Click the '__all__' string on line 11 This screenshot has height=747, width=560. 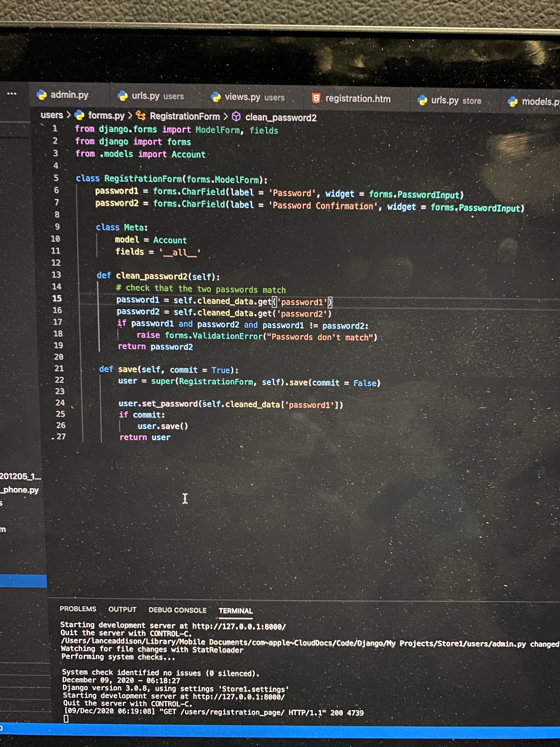(180, 252)
